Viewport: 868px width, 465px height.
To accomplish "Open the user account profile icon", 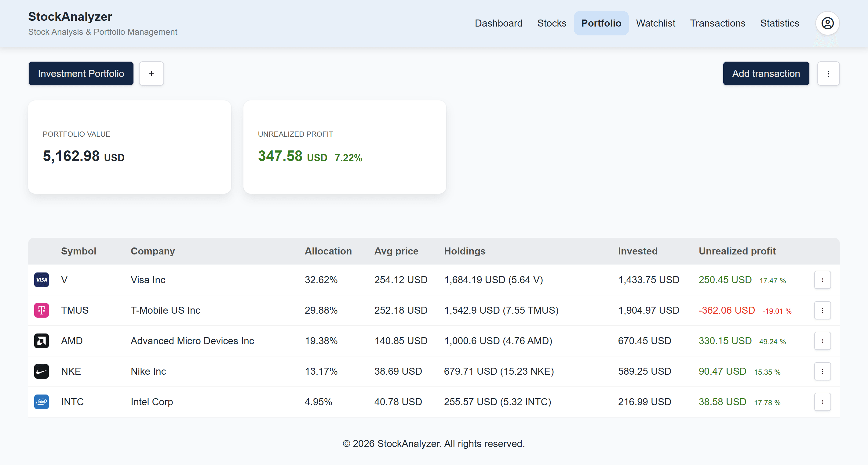I will pyautogui.click(x=827, y=23).
